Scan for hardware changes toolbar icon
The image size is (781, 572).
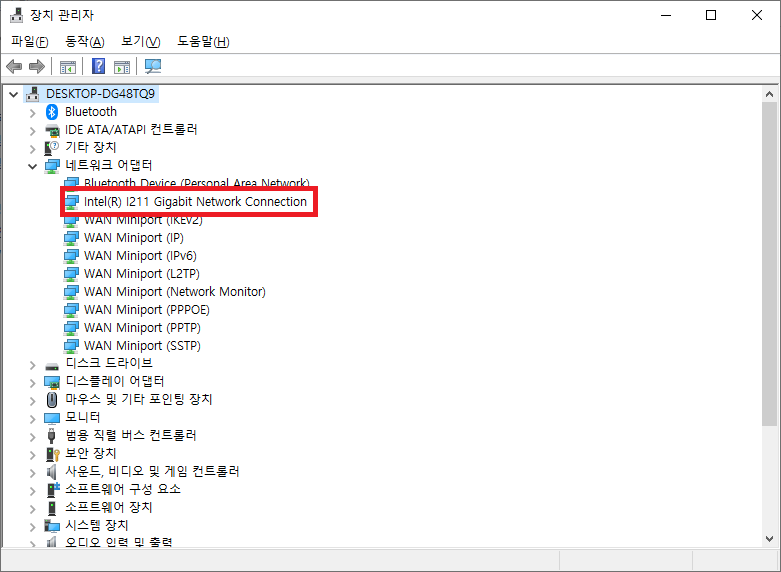pyautogui.click(x=152, y=66)
